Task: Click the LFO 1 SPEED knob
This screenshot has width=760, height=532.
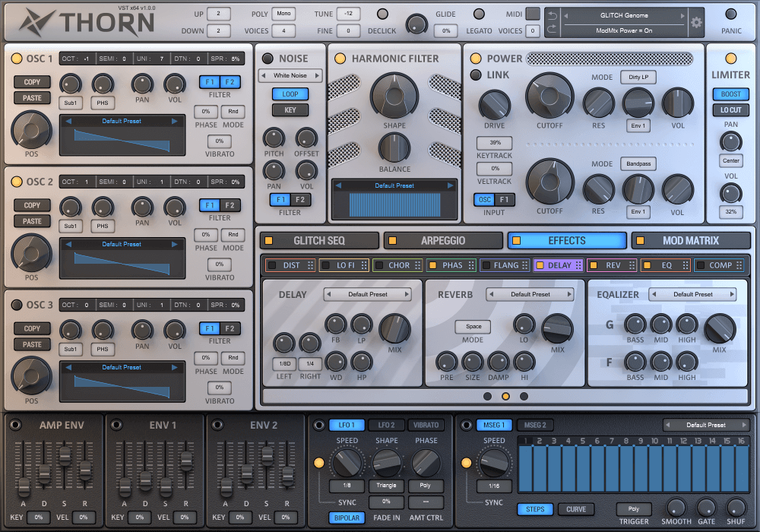Action: [347, 463]
